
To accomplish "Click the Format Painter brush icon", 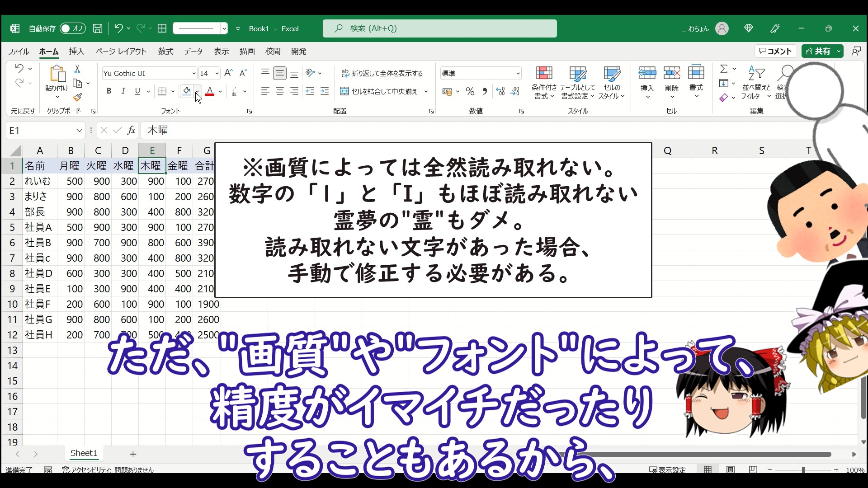I will click(77, 97).
